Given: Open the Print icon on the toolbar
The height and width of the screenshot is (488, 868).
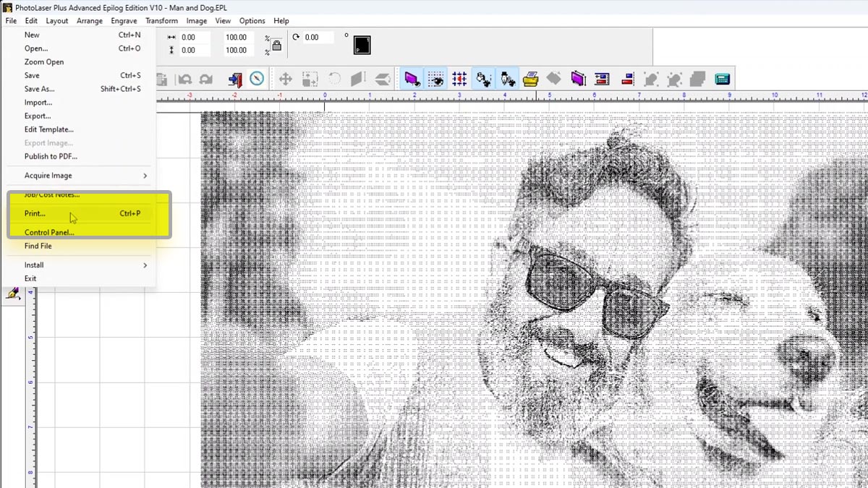Looking at the screenshot, I should click(531, 79).
